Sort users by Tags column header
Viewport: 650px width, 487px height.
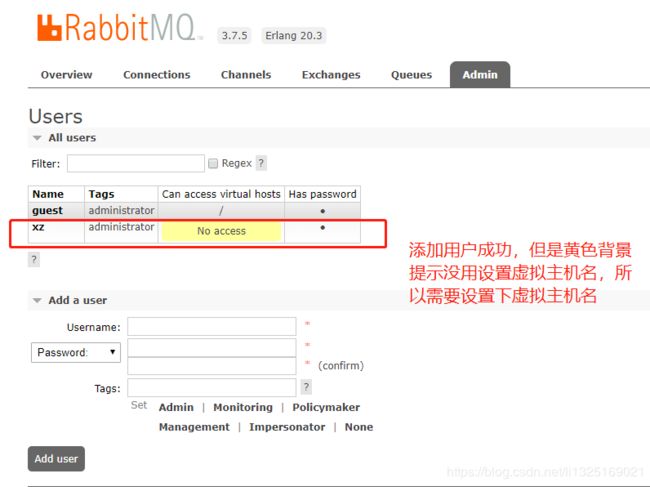[101, 194]
